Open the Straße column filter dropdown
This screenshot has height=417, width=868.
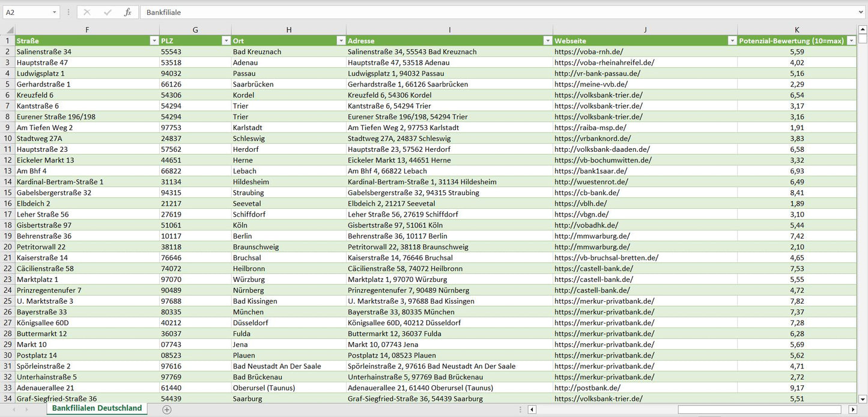[154, 41]
